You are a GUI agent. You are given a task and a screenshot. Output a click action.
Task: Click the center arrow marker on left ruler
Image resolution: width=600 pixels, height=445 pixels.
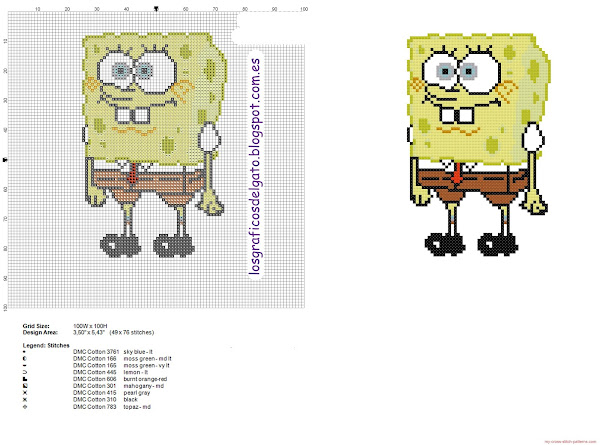[x=5, y=160]
